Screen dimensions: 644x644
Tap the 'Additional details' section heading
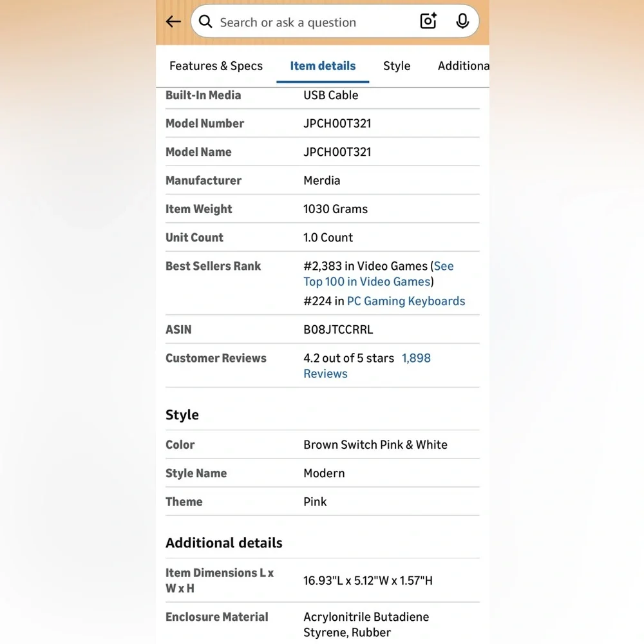click(224, 542)
